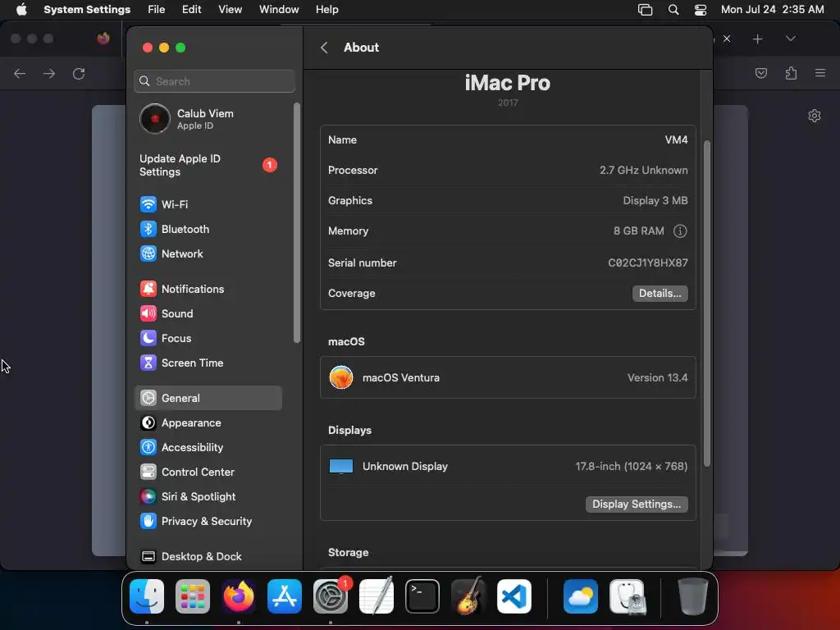Open Bluetooth settings pane
The height and width of the screenshot is (630, 840).
coord(208,229)
